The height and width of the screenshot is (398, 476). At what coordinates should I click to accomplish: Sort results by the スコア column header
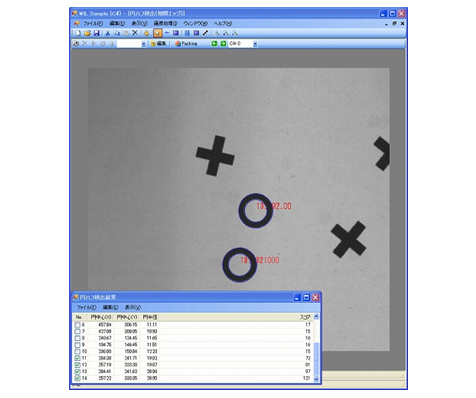coord(305,317)
